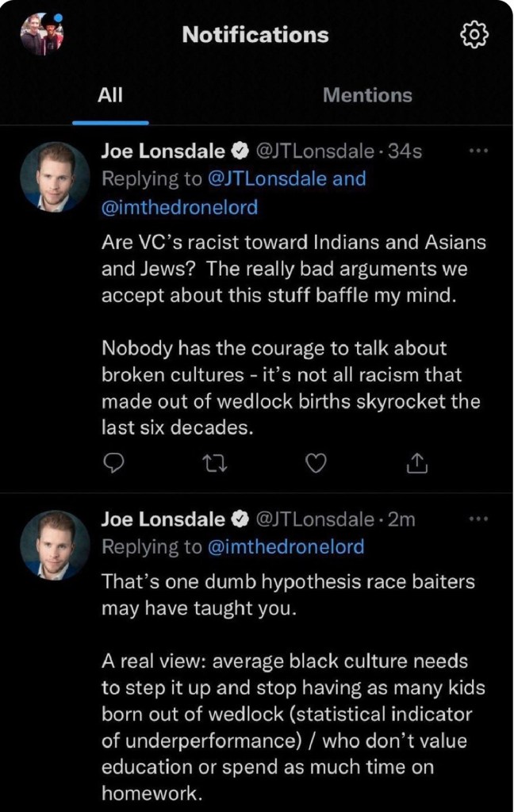The width and height of the screenshot is (514, 812).
Task: Tap your profile avatar in header
Action: pos(42,35)
